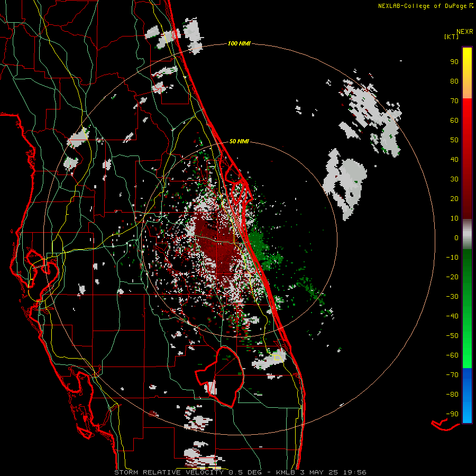Click the NEXR label above the color scale
476x476 pixels.
point(465,32)
